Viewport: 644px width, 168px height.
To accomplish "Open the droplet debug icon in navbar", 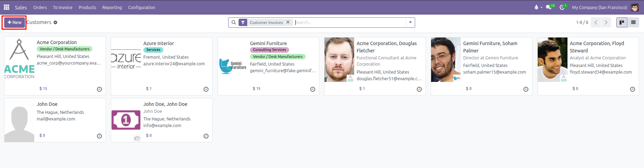I will pos(536,7).
